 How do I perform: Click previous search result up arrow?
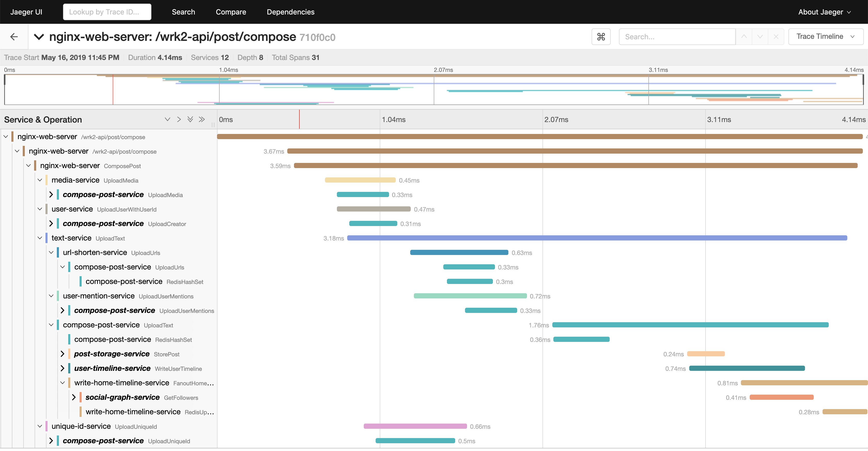pos(744,37)
